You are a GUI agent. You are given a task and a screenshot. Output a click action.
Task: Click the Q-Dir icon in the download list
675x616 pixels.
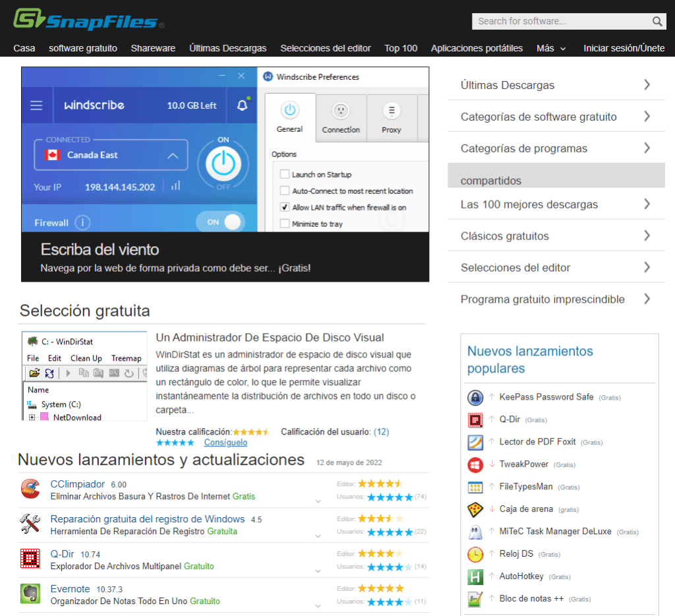pos(30,559)
